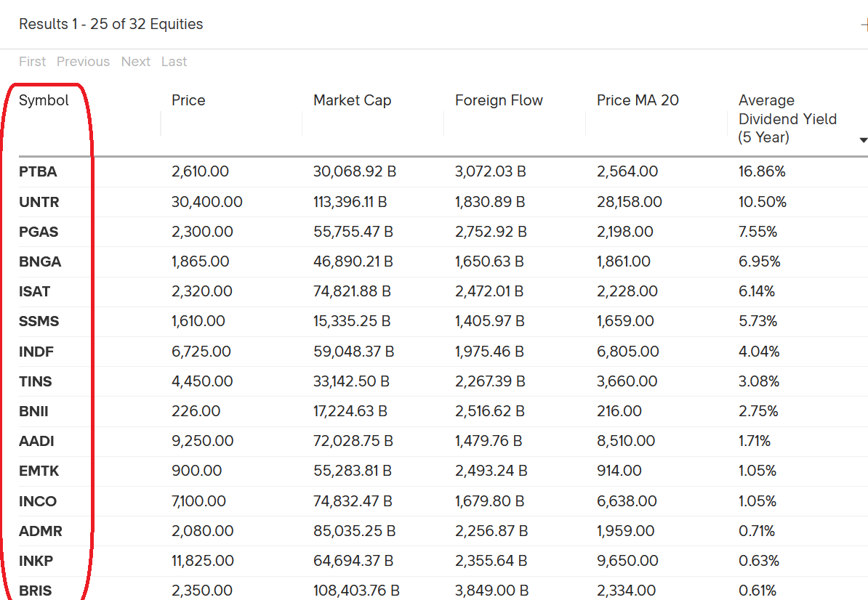
Task: Select the PGAS ticker link
Action: [39, 232]
